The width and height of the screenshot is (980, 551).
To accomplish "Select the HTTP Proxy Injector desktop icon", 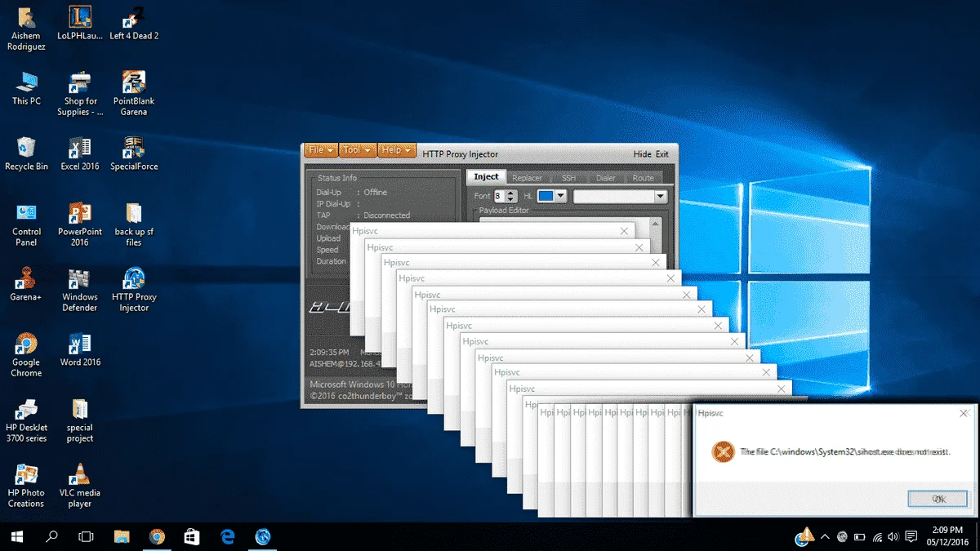I will (x=134, y=289).
